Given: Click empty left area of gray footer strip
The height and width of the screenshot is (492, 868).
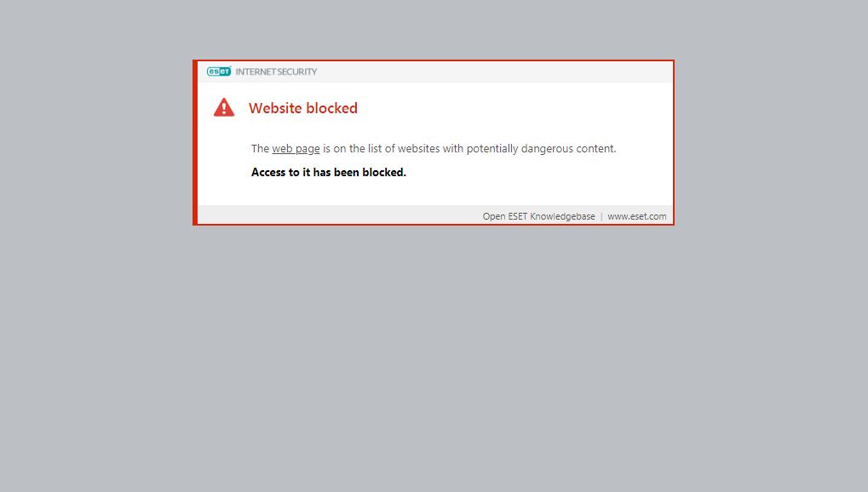Looking at the screenshot, I should [337, 215].
